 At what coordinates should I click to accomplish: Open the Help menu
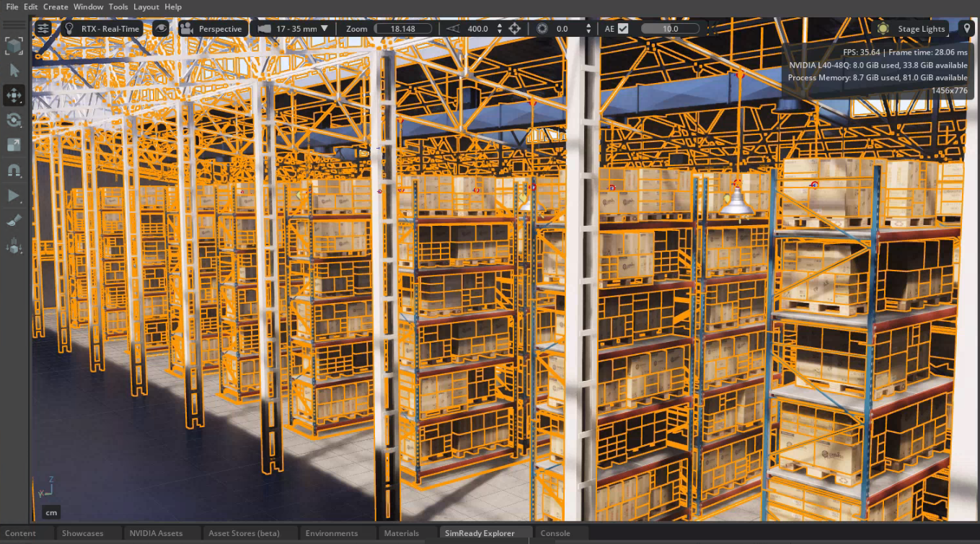pos(173,6)
